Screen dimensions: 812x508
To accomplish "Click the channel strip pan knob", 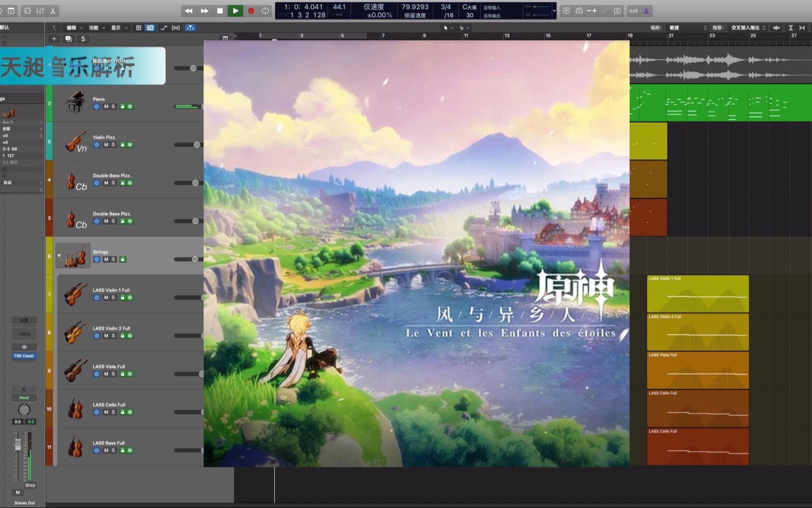I will point(24,409).
